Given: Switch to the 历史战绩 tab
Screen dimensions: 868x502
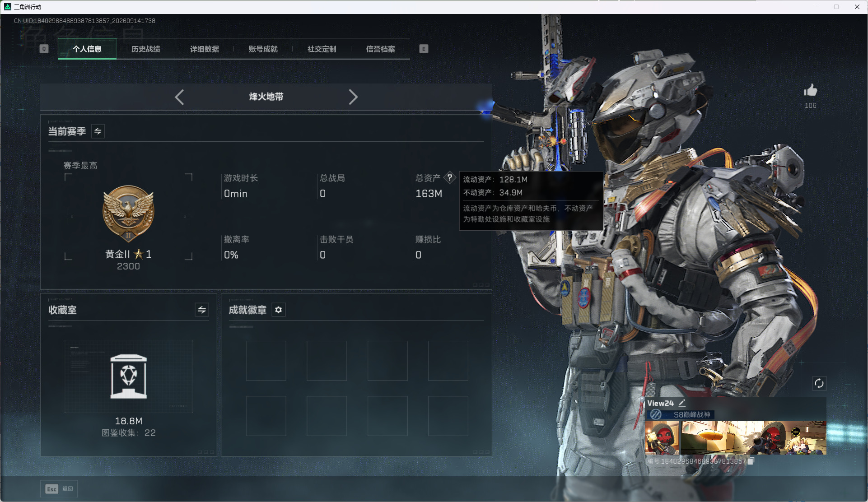Looking at the screenshot, I should (x=146, y=49).
